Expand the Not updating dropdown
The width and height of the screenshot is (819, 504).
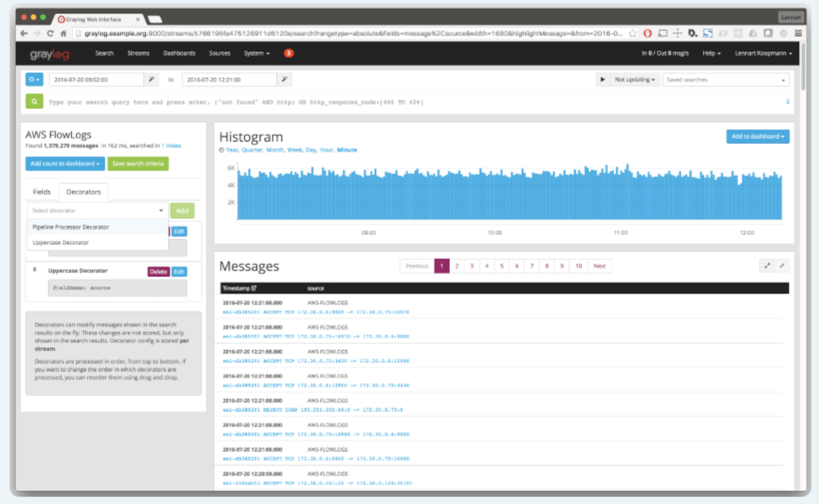tap(634, 79)
